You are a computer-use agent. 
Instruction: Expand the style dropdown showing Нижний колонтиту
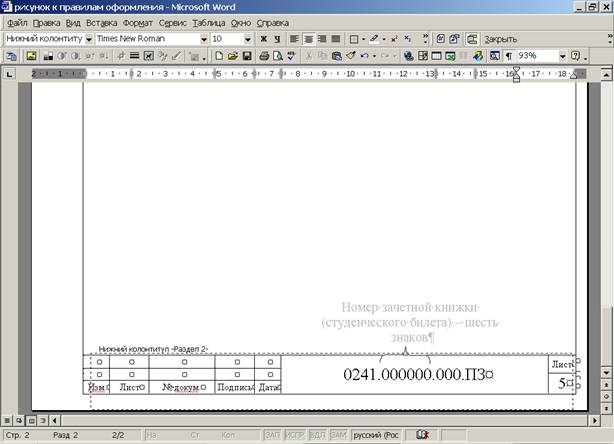(x=88, y=39)
